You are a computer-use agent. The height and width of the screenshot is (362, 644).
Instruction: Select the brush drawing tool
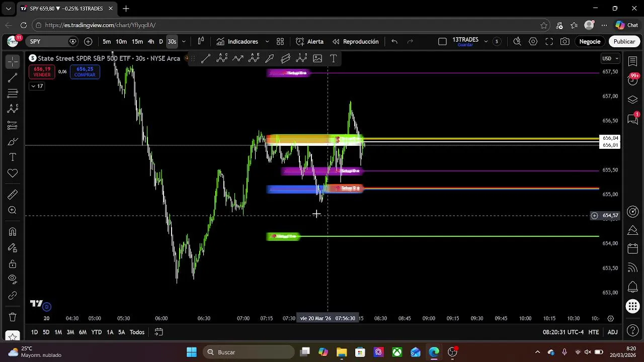[x=13, y=141]
